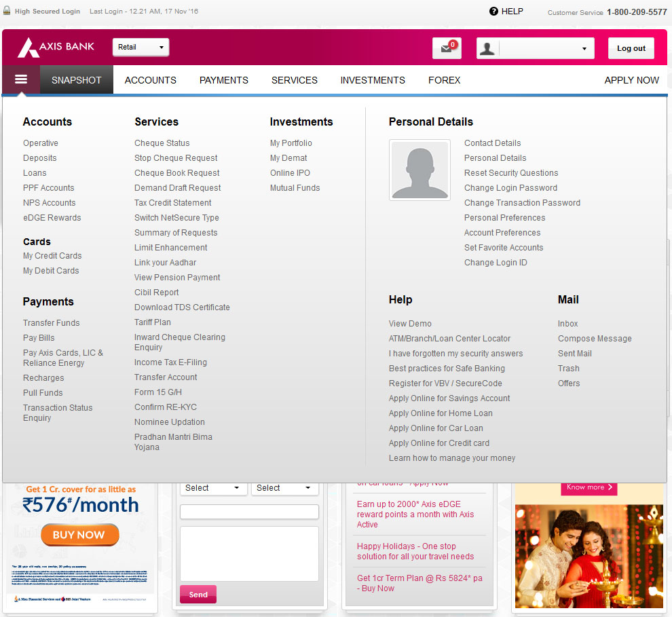Open Stop Cheque Request link

click(176, 158)
